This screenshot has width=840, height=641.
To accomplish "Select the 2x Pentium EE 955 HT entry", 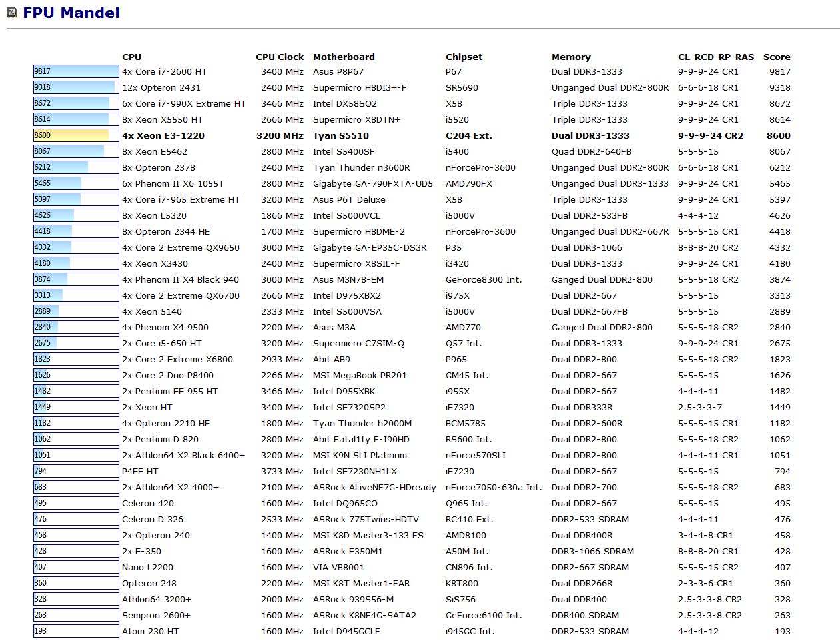I will (170, 392).
